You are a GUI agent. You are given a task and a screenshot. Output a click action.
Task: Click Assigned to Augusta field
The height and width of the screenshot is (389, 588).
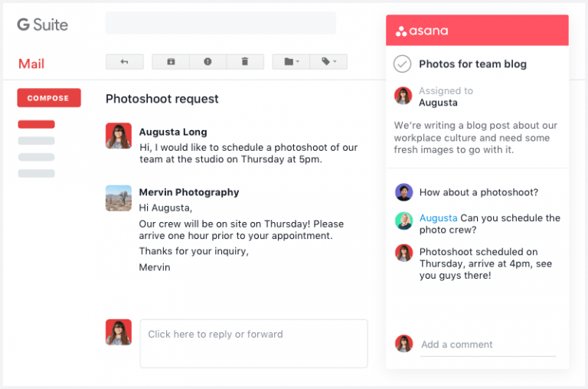433,96
